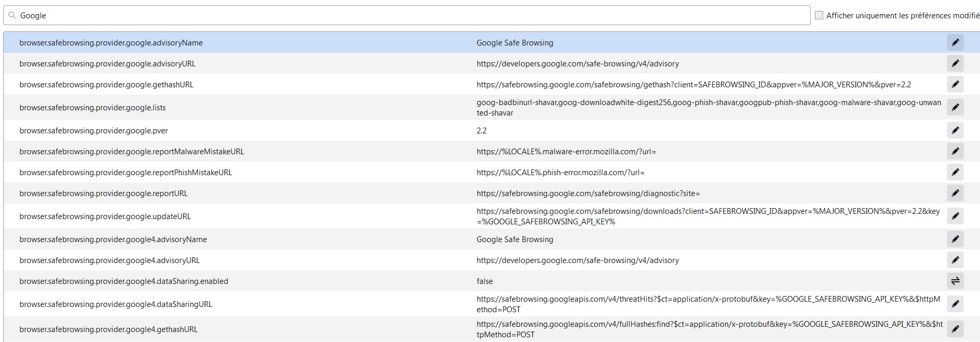Click the phish-error.mozilla.com URL value
Image resolution: width=980 pixels, height=342 pixels.
(560, 173)
